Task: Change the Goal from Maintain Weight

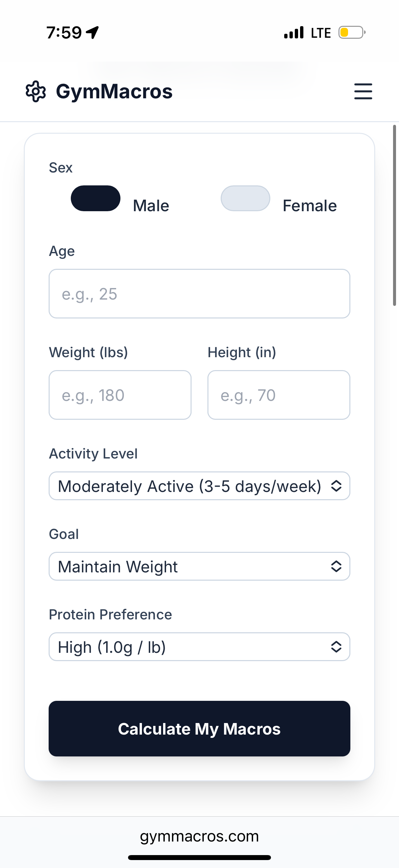Action: pyautogui.click(x=199, y=566)
